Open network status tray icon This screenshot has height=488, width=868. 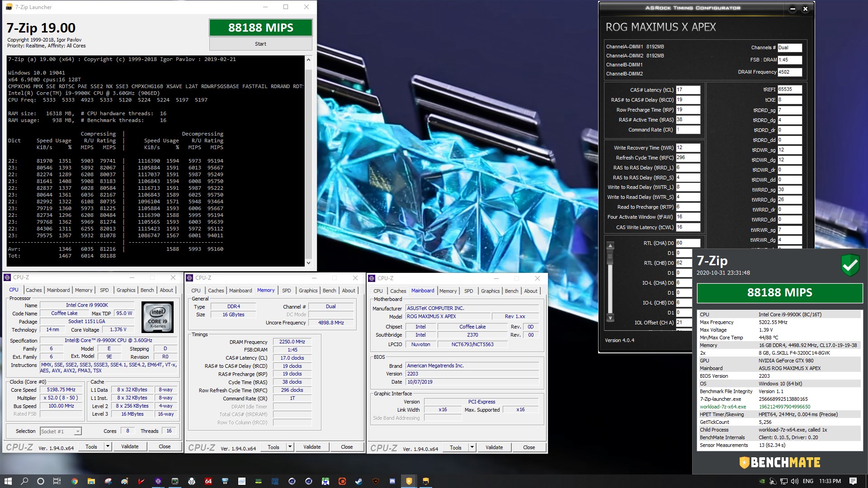click(x=784, y=481)
